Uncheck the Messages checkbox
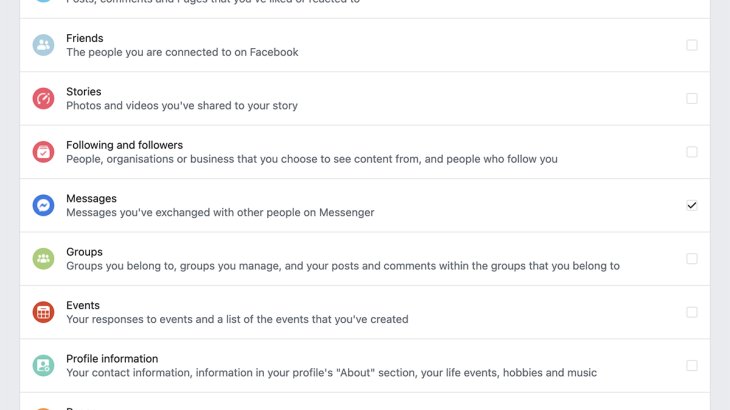 [692, 205]
